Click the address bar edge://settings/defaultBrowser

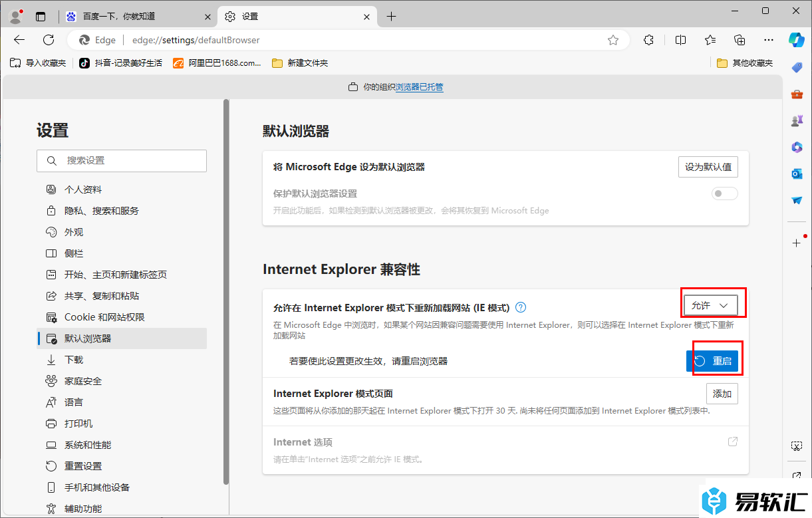point(196,40)
